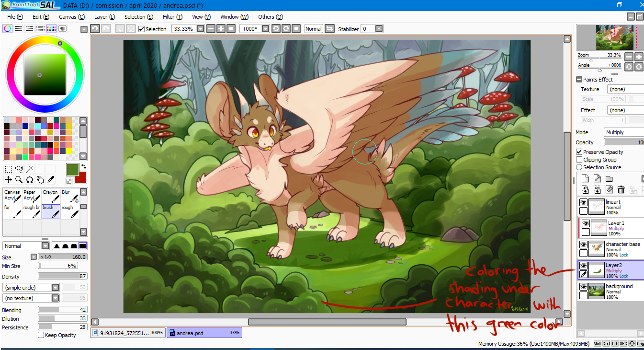The height and width of the screenshot is (350, 644).
Task: Open the Window menu
Action: coord(234,17)
